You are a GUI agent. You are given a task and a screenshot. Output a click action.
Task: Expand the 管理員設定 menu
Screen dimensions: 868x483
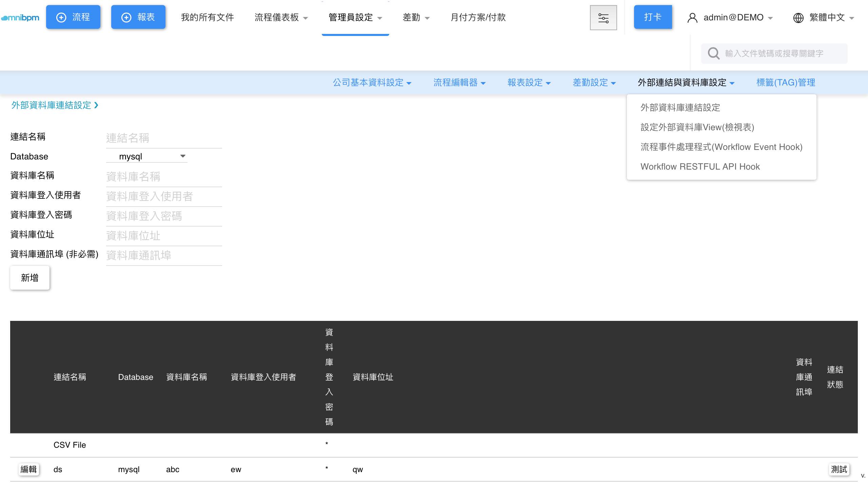tap(355, 17)
